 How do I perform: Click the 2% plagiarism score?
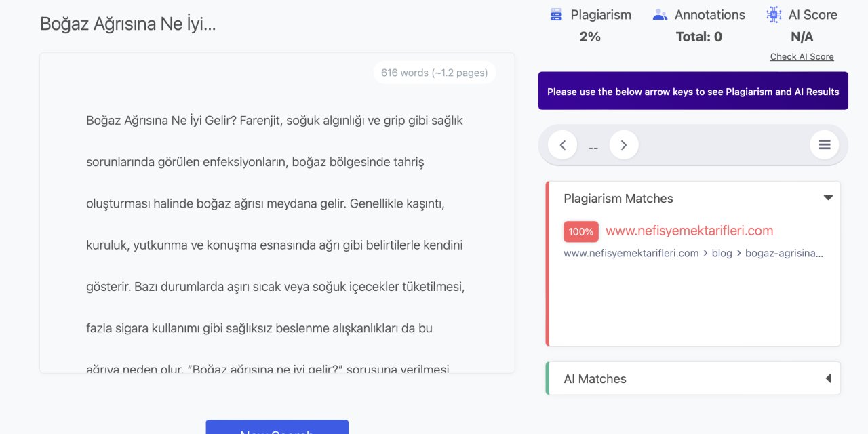pos(590,36)
